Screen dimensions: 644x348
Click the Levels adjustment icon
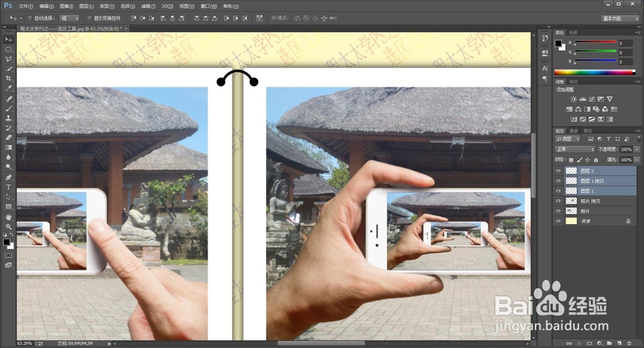(582, 99)
